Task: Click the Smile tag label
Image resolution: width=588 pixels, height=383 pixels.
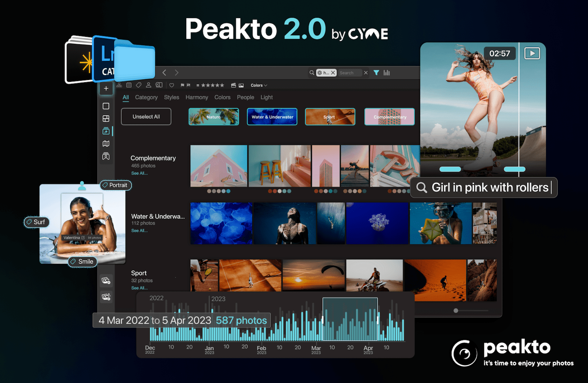Action: pyautogui.click(x=82, y=262)
